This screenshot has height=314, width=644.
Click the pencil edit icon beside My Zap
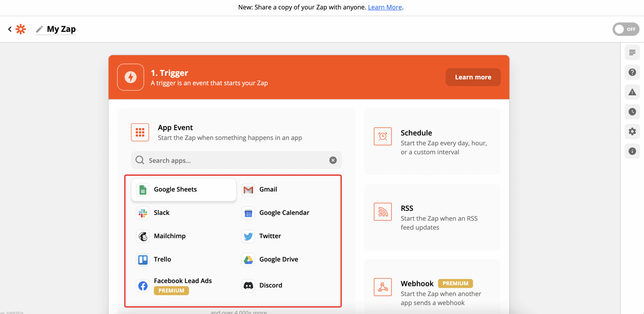point(39,29)
